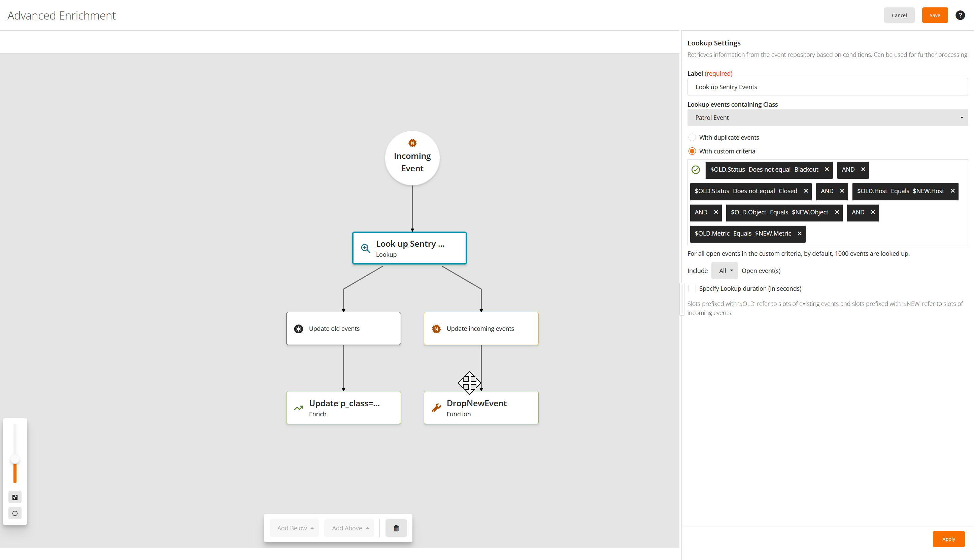Click the canvas zoom slider handle

15,459
